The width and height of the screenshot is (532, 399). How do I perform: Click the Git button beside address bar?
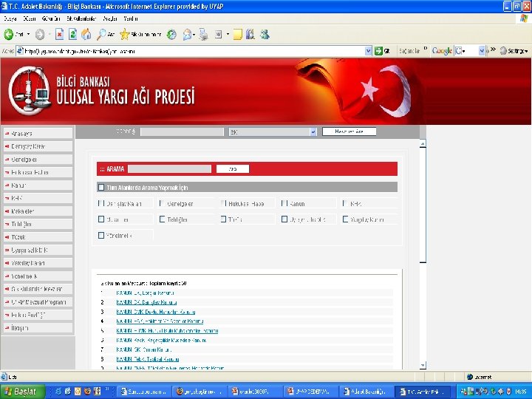(383, 51)
